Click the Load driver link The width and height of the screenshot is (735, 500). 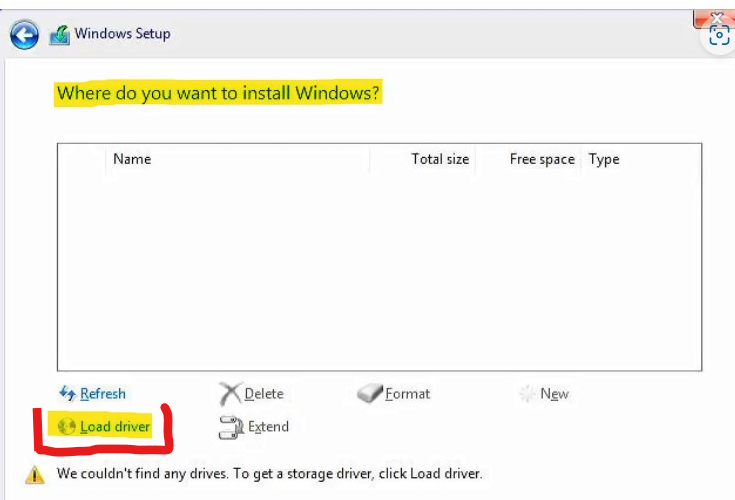115,426
